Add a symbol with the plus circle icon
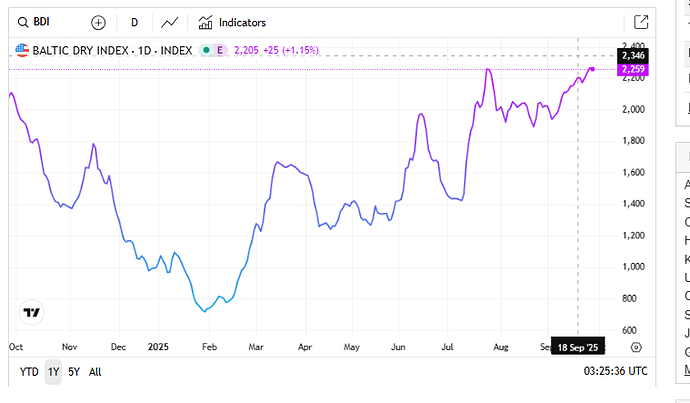Viewport: 690px width, 403px height. point(98,22)
